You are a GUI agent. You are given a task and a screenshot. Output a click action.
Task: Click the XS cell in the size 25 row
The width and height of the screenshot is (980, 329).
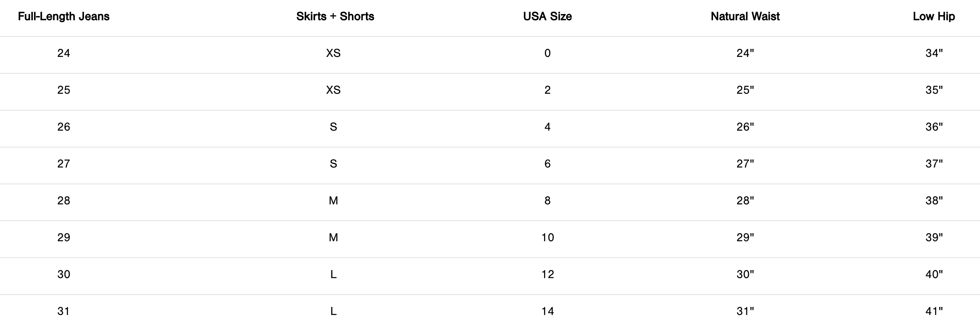pos(333,90)
